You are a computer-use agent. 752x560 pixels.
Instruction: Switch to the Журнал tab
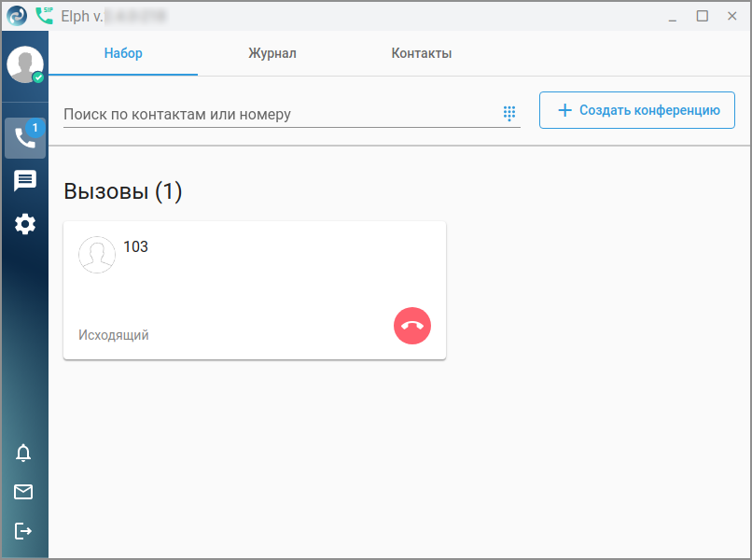(272, 53)
